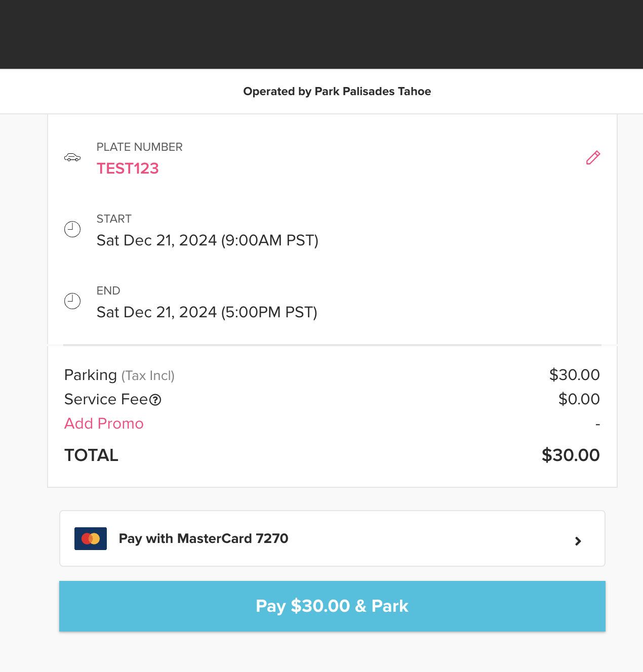Image resolution: width=643 pixels, height=672 pixels.
Task: Click the Service Fee label text
Action: (106, 399)
